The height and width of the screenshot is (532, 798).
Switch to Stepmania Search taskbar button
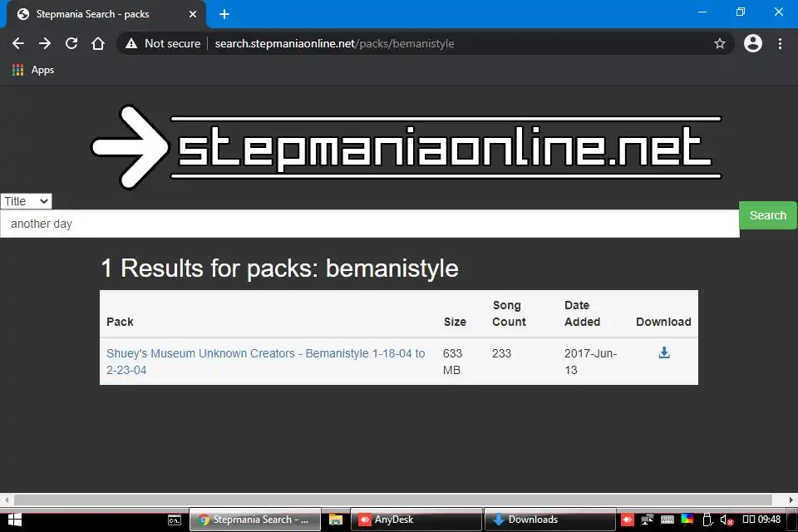click(x=255, y=520)
